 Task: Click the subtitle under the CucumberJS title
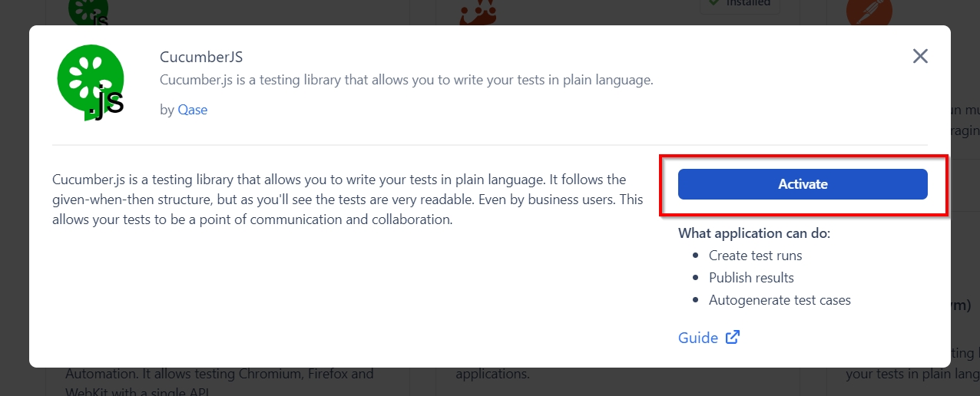(x=406, y=80)
